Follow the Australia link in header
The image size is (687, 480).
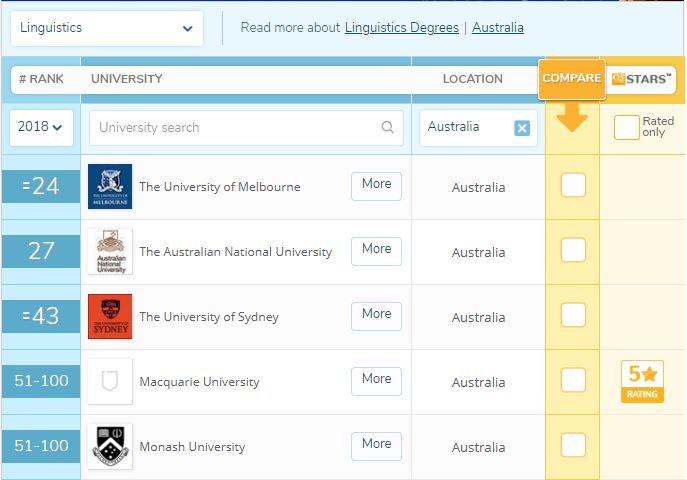498,28
